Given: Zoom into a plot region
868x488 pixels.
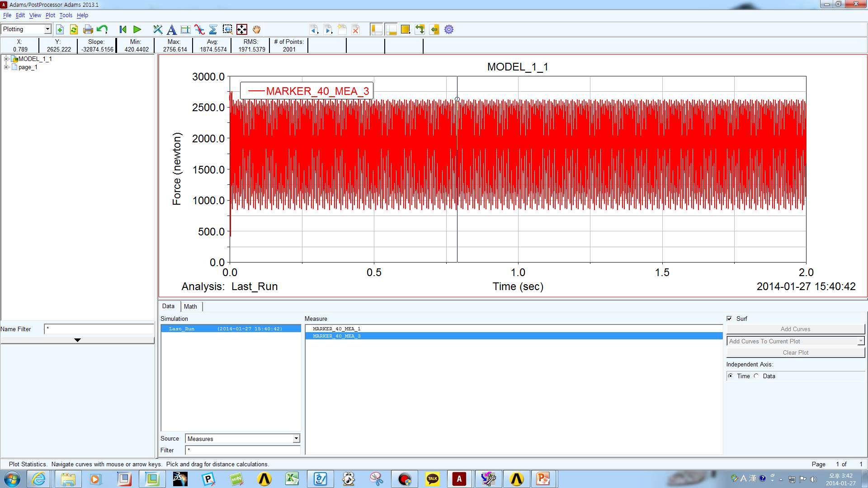Looking at the screenshot, I should pyautogui.click(x=227, y=30).
